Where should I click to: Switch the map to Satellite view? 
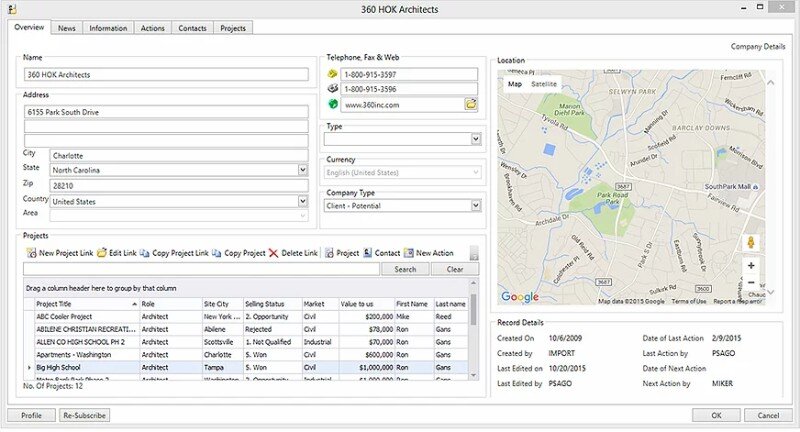point(544,85)
